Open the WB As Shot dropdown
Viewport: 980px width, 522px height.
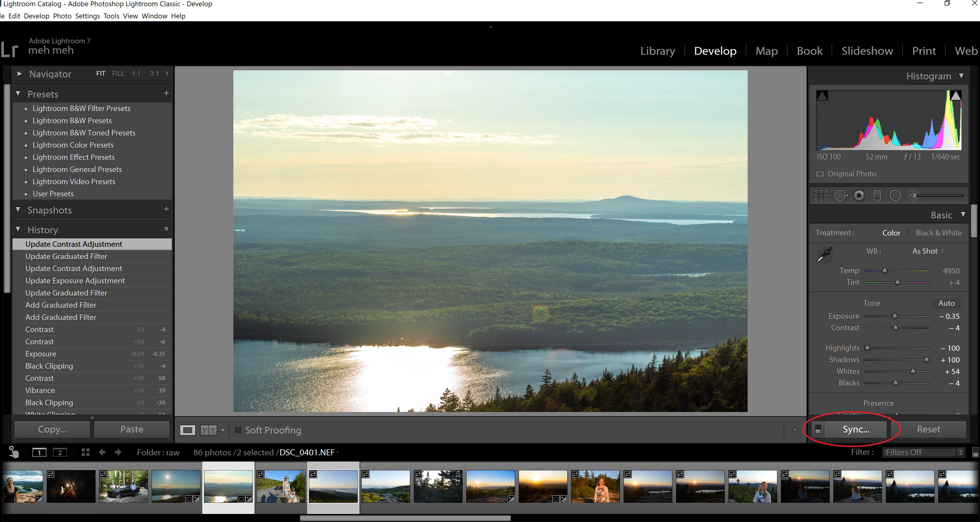coord(928,251)
